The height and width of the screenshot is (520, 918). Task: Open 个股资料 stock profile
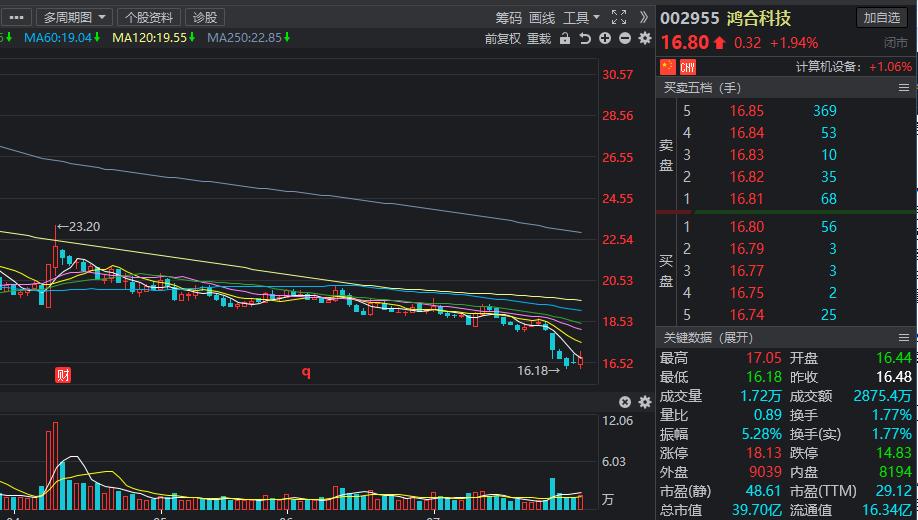(149, 18)
